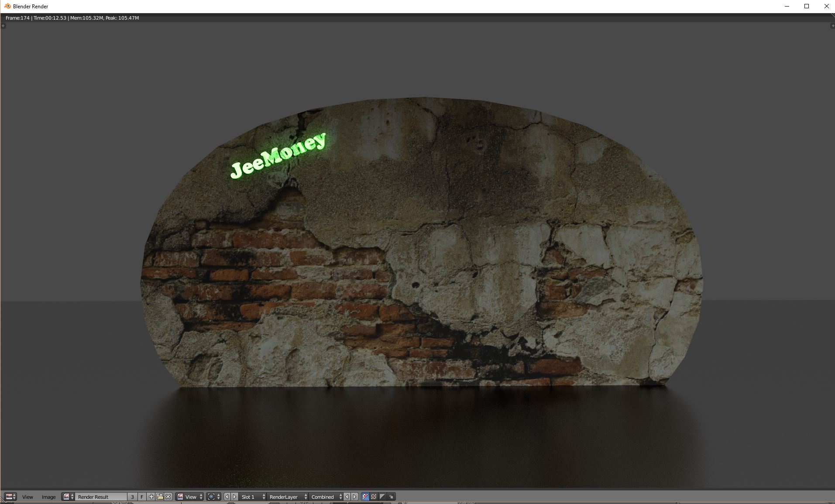Open the View menu in header
This screenshot has width=835, height=504.
click(27, 497)
